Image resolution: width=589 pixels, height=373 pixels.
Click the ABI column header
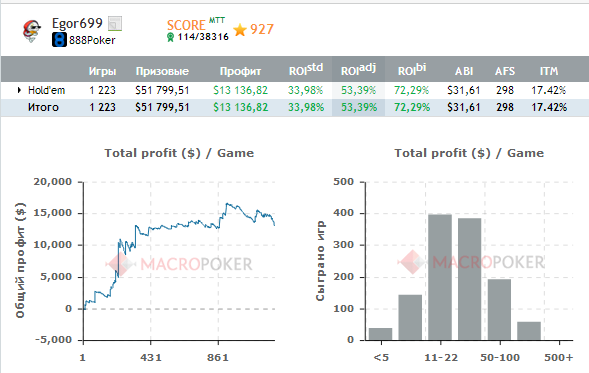(464, 71)
